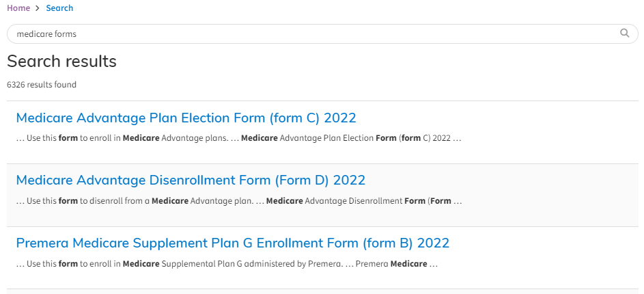Click the 'Search results' heading
The width and height of the screenshot is (644, 294).
coord(62,62)
